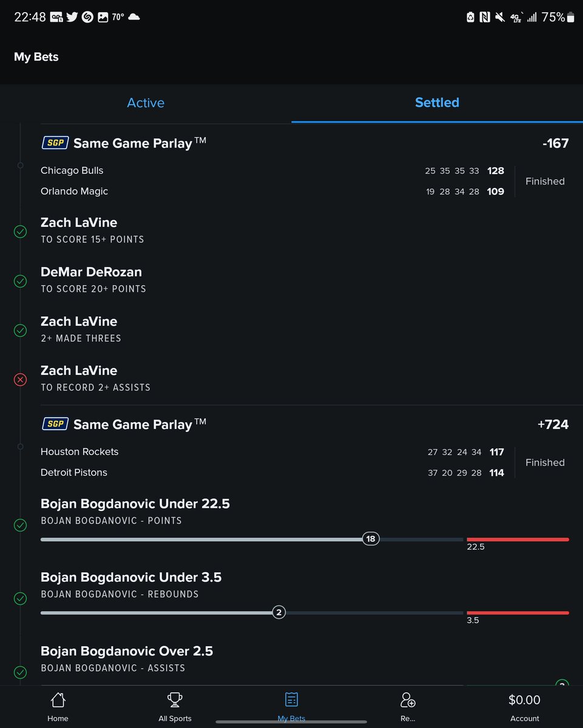This screenshot has height=728, width=583.
Task: Tap the -167 odds on first parlay
Action: [x=555, y=144]
